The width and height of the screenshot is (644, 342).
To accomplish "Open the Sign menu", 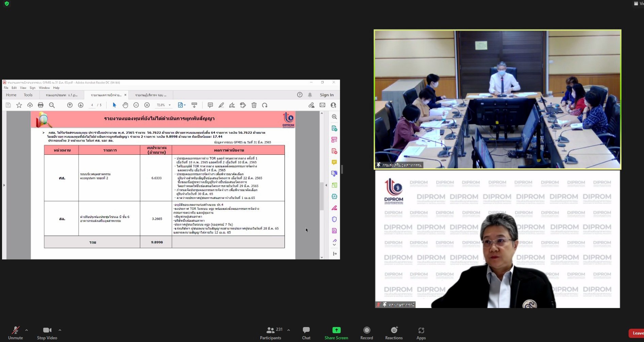I will coord(33,88).
